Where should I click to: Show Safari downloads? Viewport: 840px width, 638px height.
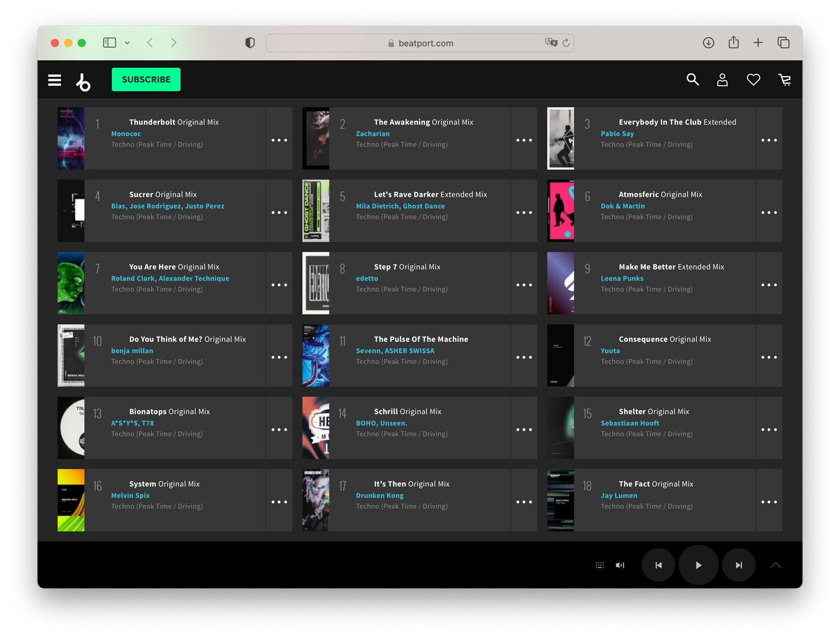(708, 43)
